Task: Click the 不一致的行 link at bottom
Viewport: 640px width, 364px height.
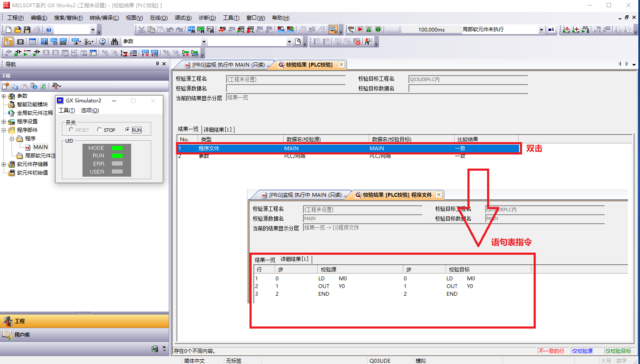Action: click(551, 351)
